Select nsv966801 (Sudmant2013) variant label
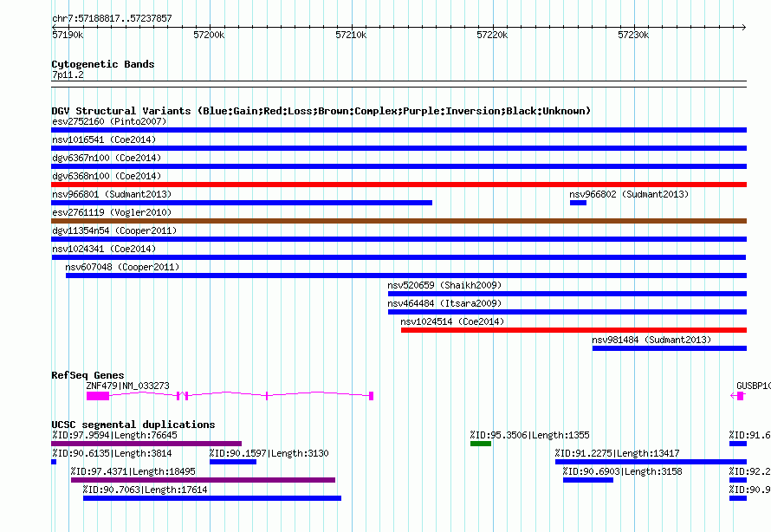Viewport: 771px width, 532px height. point(112,194)
